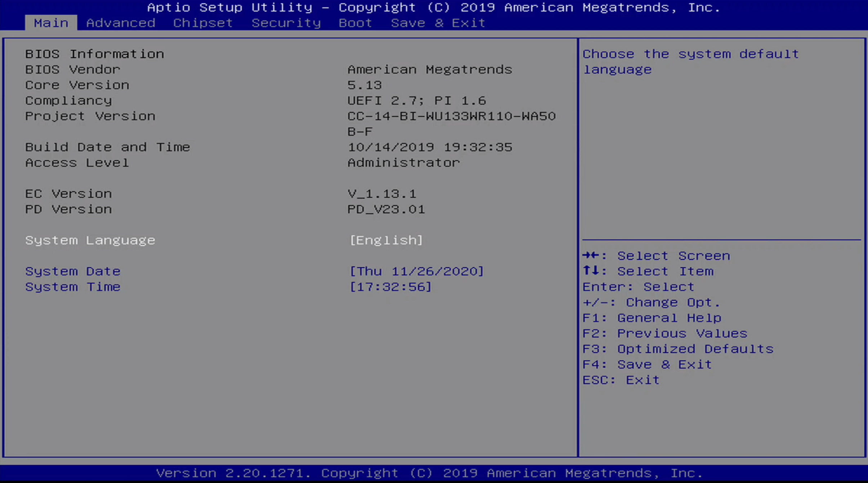Change System Date value field
The image size is (868, 483).
click(x=416, y=271)
